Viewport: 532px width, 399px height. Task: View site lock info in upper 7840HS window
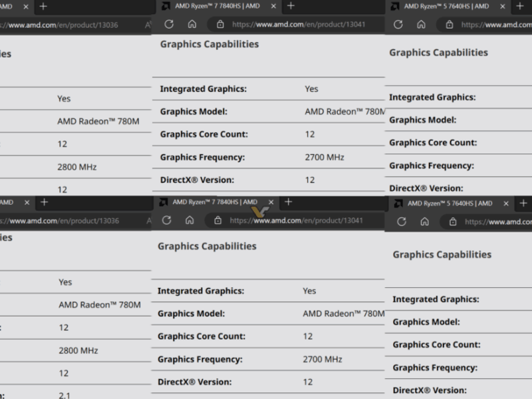tap(220, 25)
